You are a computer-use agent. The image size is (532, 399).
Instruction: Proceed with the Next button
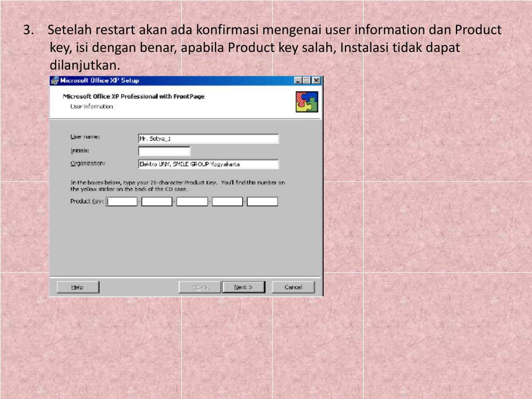tap(243, 287)
